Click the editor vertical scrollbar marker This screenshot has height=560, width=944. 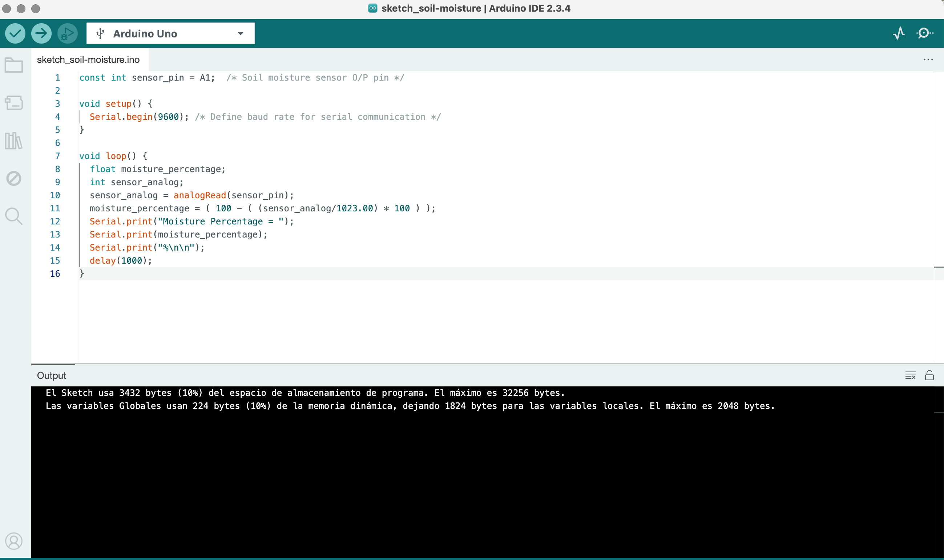(x=939, y=267)
